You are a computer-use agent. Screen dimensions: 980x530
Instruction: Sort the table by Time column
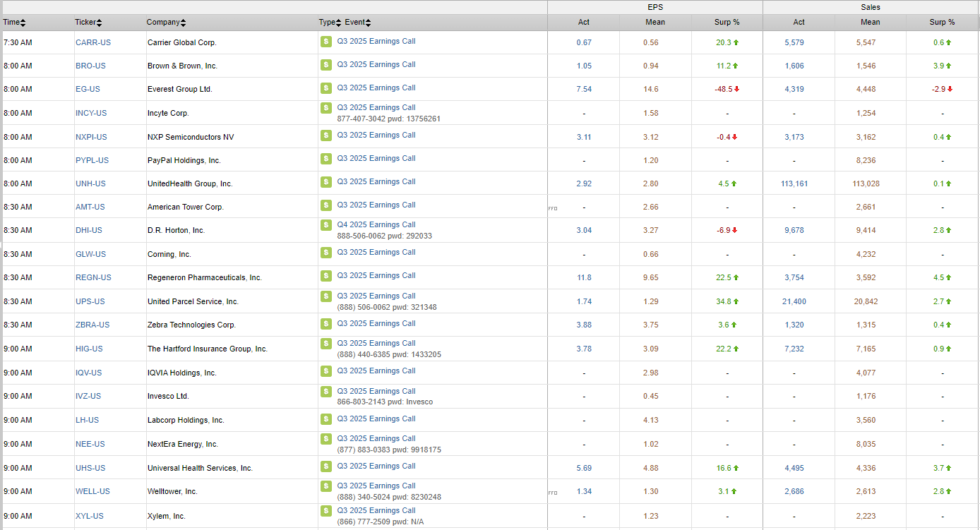pyautogui.click(x=23, y=23)
